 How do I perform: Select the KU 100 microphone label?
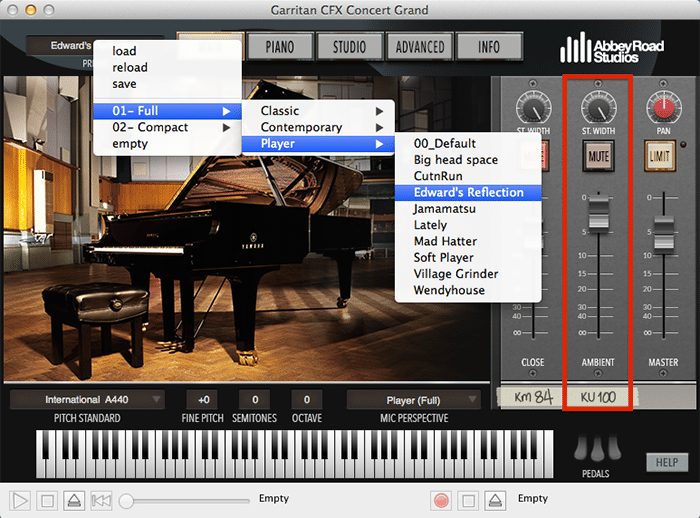click(598, 397)
